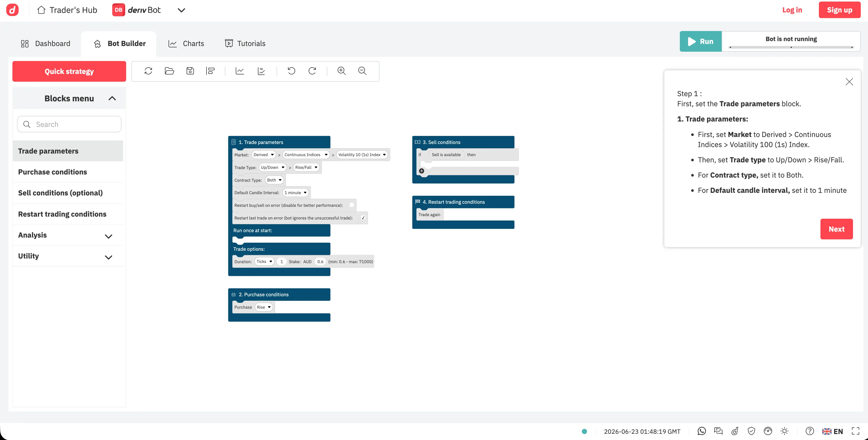This screenshot has height=440, width=868.
Task: Open the charts icon in the toolbar
Action: pos(240,71)
